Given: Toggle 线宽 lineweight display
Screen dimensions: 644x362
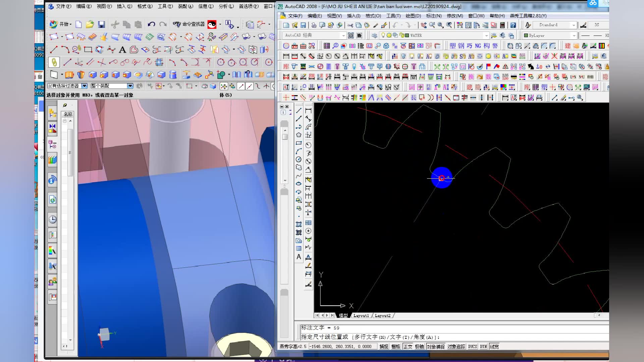Looking at the screenshot, I should [x=494, y=347].
